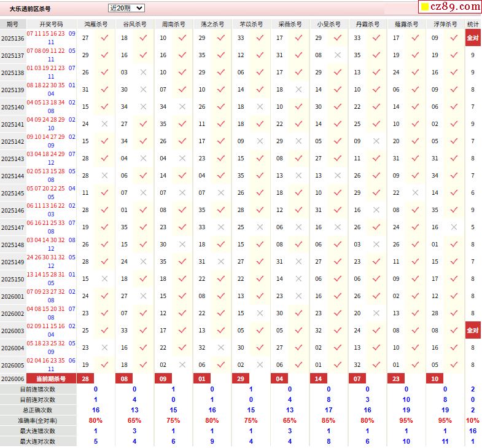Click 周南杀号 check mark in row 2026005
The width and height of the screenshot is (482, 448).
(x=182, y=365)
